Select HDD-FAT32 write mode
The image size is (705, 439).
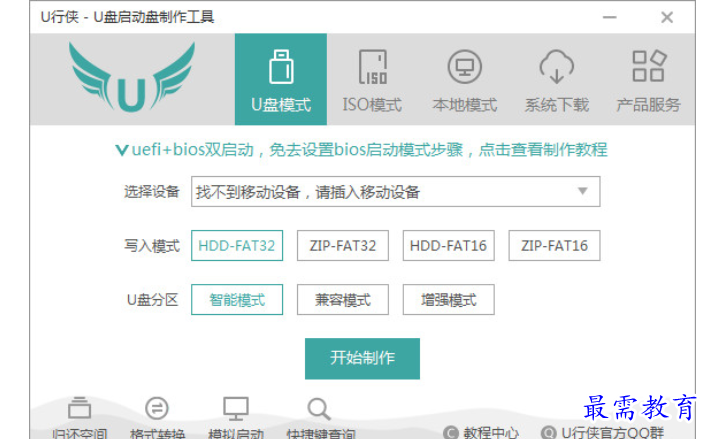click(237, 246)
